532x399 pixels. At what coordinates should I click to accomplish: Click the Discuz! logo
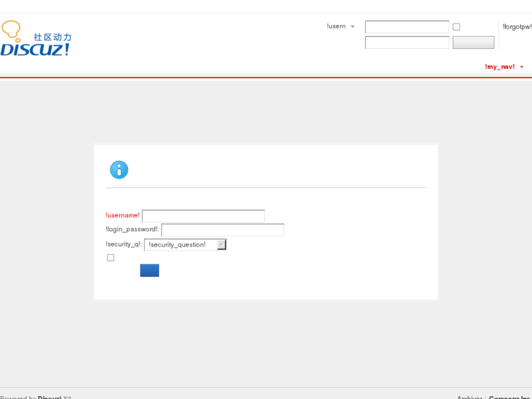click(36, 38)
